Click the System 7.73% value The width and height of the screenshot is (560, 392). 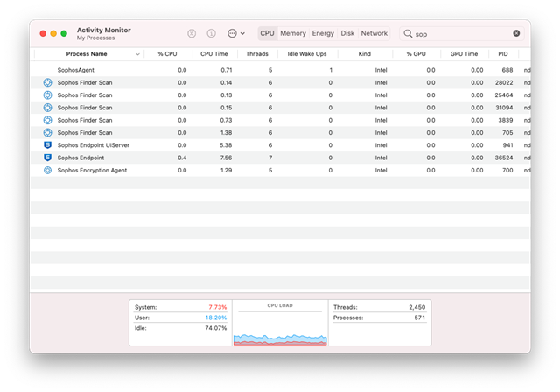coord(218,307)
